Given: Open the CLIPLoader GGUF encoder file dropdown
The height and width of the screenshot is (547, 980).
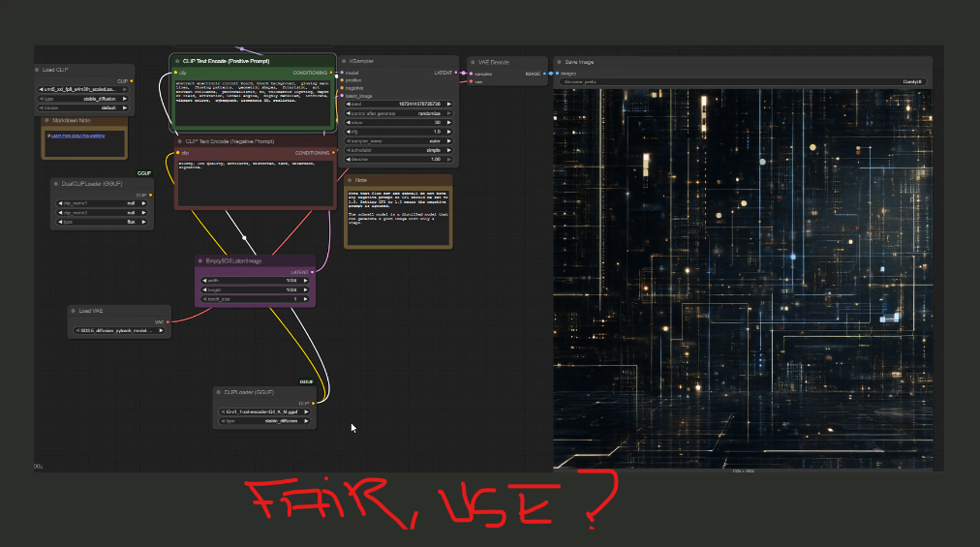Looking at the screenshot, I should pos(265,412).
